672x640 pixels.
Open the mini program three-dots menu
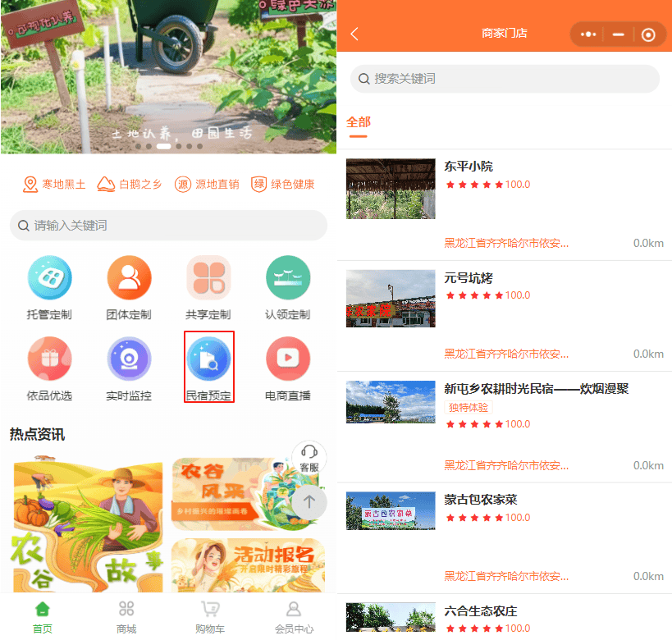[x=588, y=34]
